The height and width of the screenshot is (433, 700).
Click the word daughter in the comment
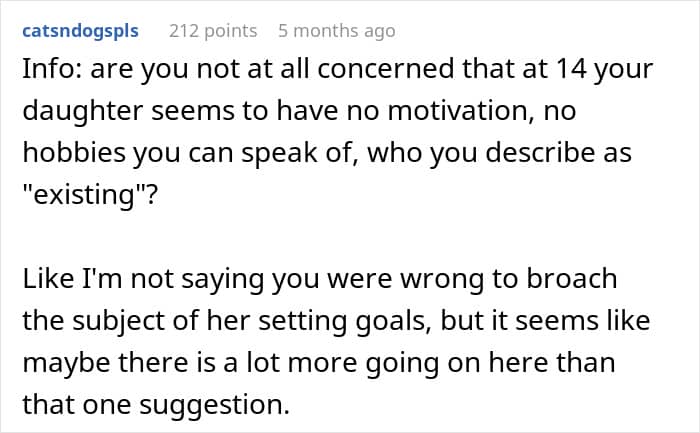click(x=83, y=112)
